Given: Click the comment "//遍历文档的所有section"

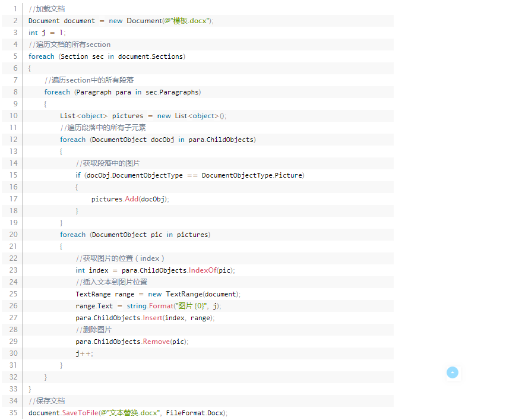Looking at the screenshot, I should click(x=69, y=45).
